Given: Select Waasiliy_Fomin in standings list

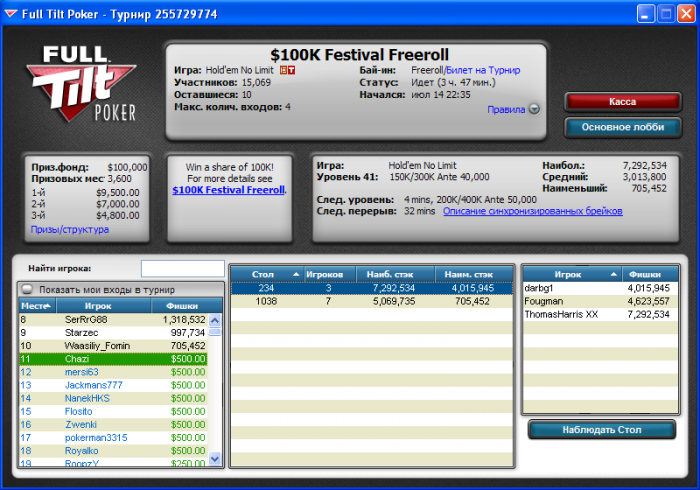Looking at the screenshot, I should click(x=113, y=346).
